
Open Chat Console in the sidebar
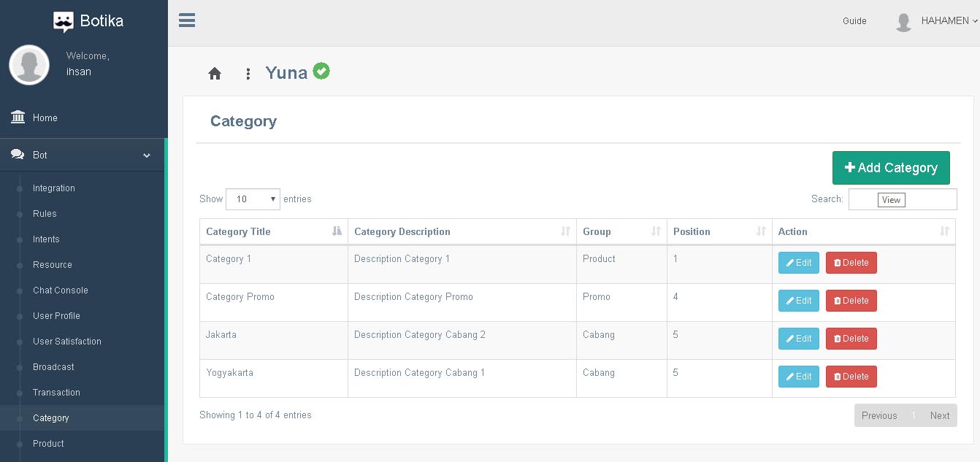coord(61,290)
